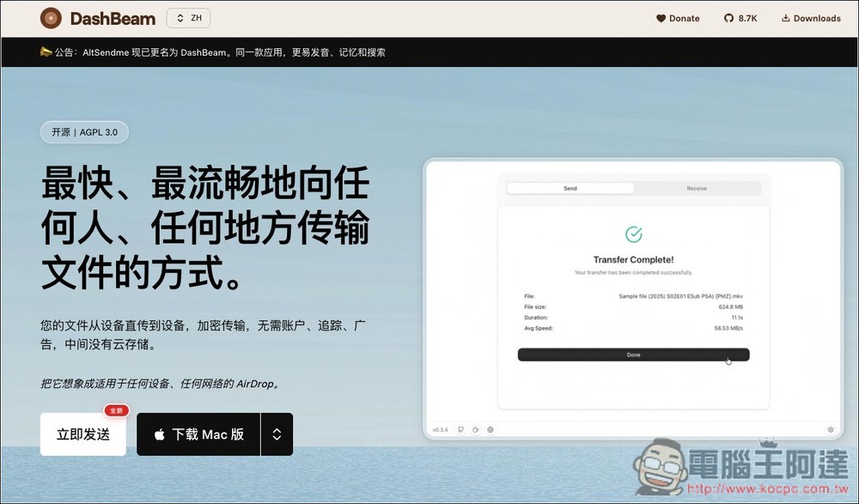859x504 pixels.
Task: Click the Done button in preview
Action: tap(633, 355)
